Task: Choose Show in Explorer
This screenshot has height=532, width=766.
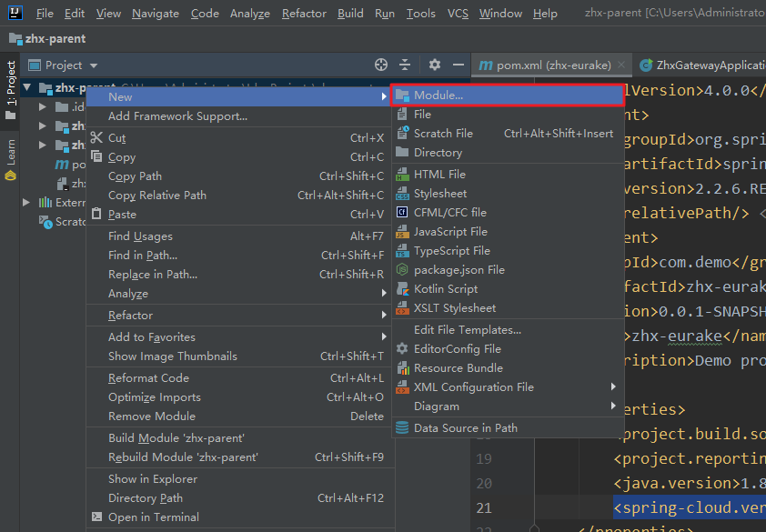Action: (x=240, y=478)
